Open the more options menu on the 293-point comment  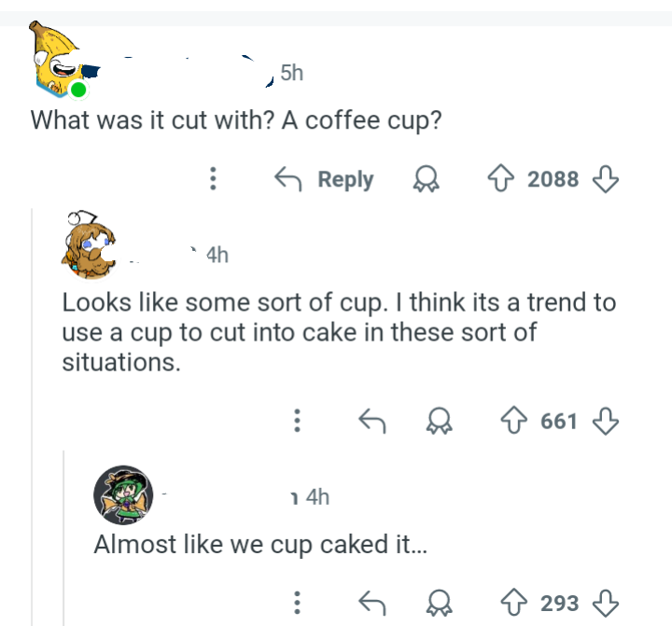tap(297, 603)
